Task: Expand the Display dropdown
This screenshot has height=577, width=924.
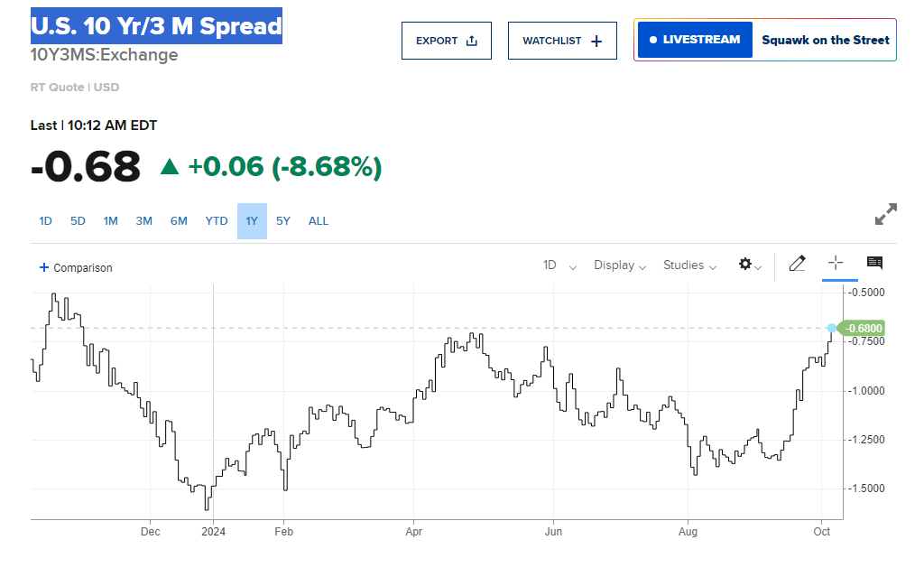Action: (620, 265)
